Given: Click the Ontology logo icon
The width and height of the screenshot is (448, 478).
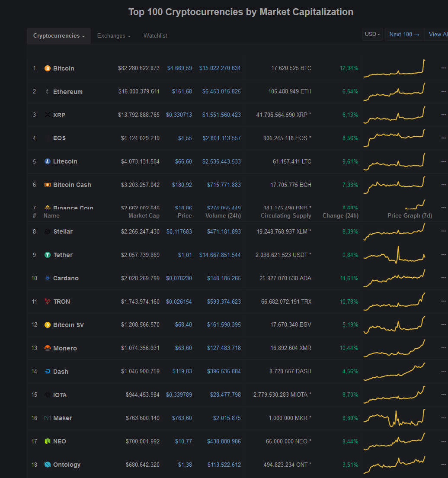Looking at the screenshot, I should pyautogui.click(x=48, y=465).
